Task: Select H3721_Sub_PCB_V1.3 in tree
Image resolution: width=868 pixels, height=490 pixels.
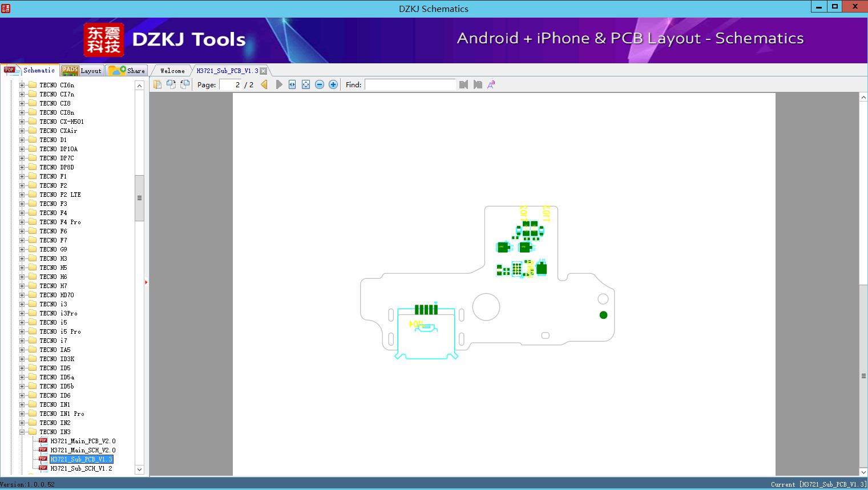Action: pyautogui.click(x=81, y=459)
